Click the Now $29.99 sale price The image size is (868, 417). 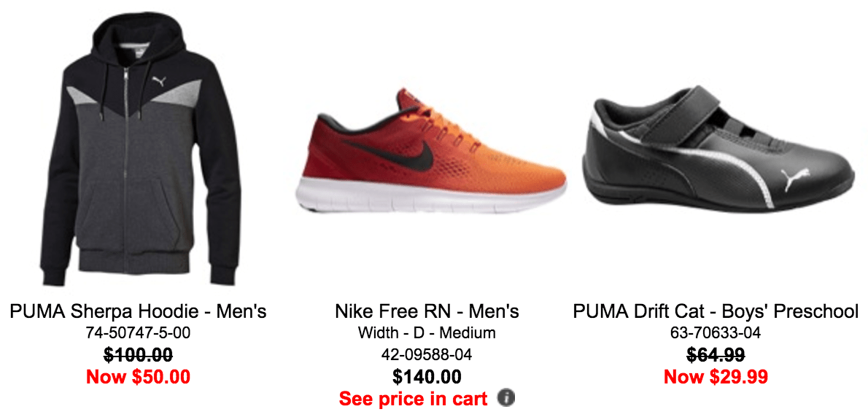pyautogui.click(x=716, y=377)
